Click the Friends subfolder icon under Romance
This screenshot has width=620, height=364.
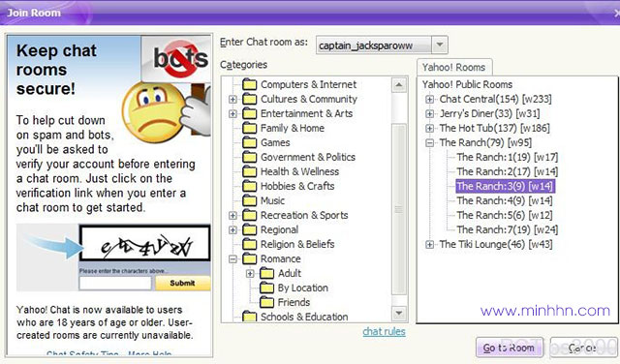tap(267, 302)
